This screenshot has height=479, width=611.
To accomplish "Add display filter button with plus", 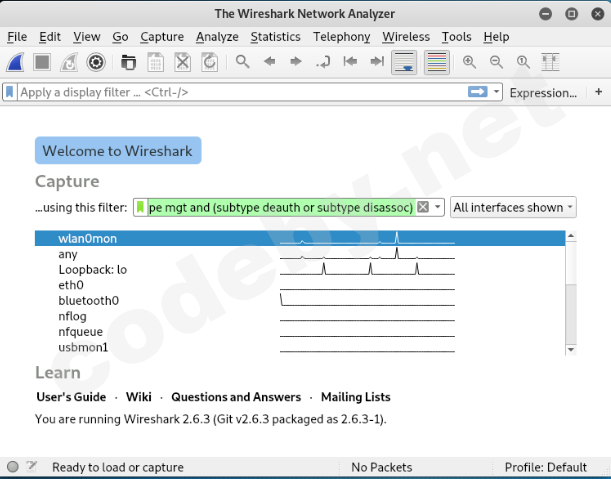I will coord(599,92).
